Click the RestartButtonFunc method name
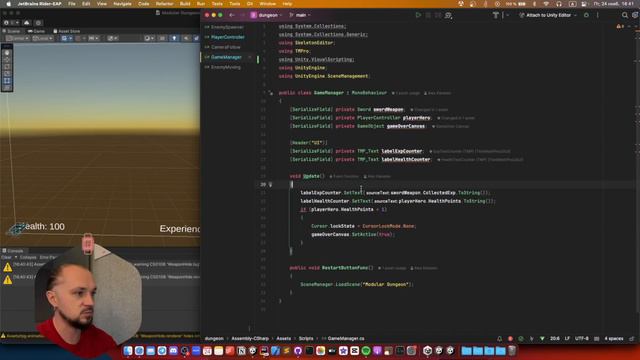Viewport: 640px width, 360px height. tap(345, 268)
